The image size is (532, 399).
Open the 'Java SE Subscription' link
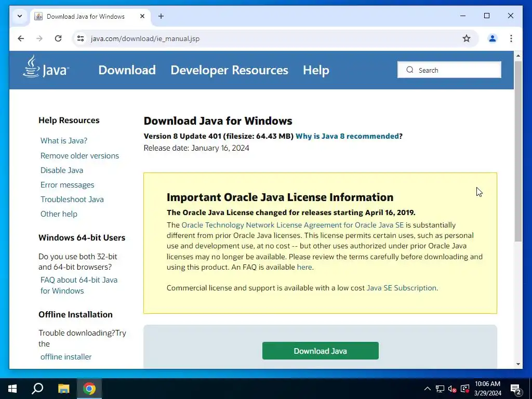[402, 288]
